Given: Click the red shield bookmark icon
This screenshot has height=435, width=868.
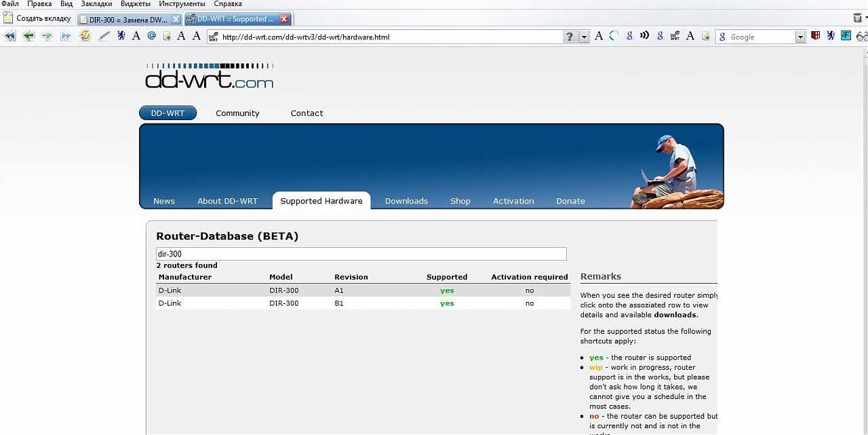Looking at the screenshot, I should point(816,36).
